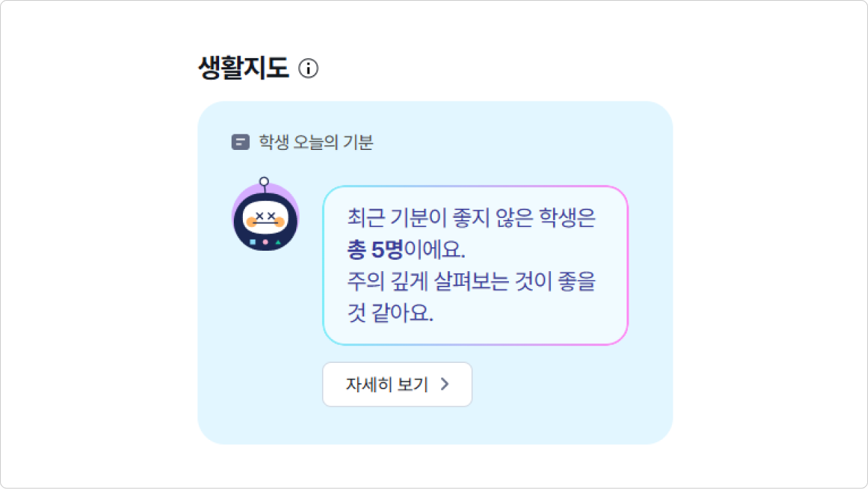The height and width of the screenshot is (489, 868).
Task: Click the 학생 오늘의 기분 label
Action: 316,142
